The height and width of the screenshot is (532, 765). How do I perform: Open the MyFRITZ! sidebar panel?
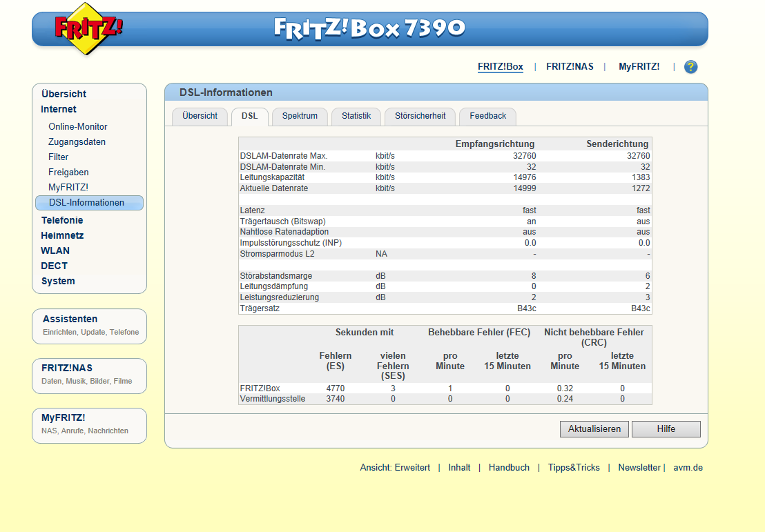pos(89,426)
